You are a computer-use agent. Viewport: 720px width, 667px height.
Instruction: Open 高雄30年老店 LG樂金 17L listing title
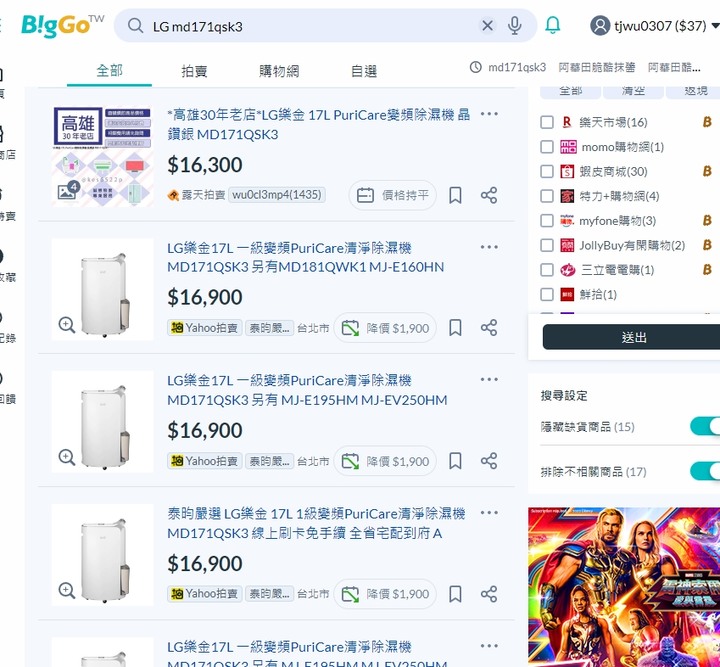pyautogui.click(x=319, y=124)
